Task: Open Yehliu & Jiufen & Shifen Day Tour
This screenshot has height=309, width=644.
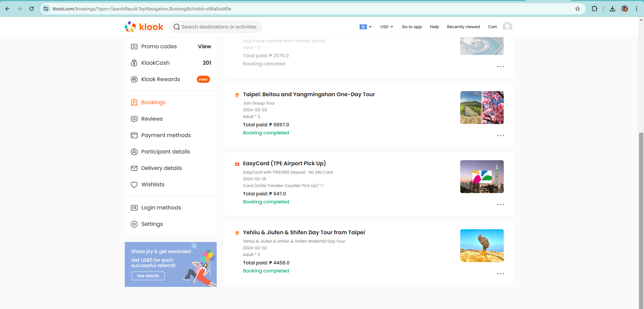Action: click(304, 233)
